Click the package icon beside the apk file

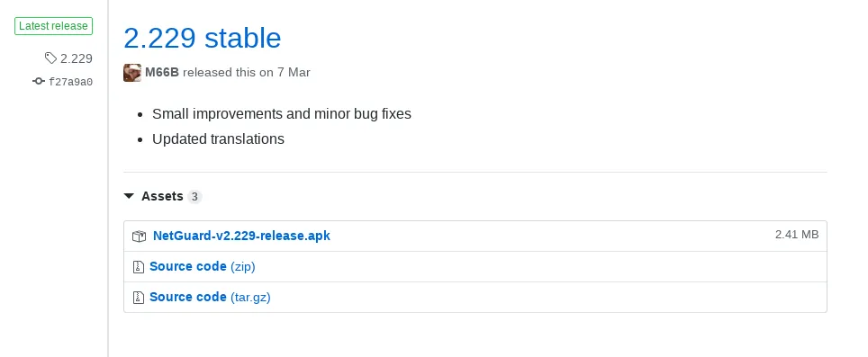[139, 237]
